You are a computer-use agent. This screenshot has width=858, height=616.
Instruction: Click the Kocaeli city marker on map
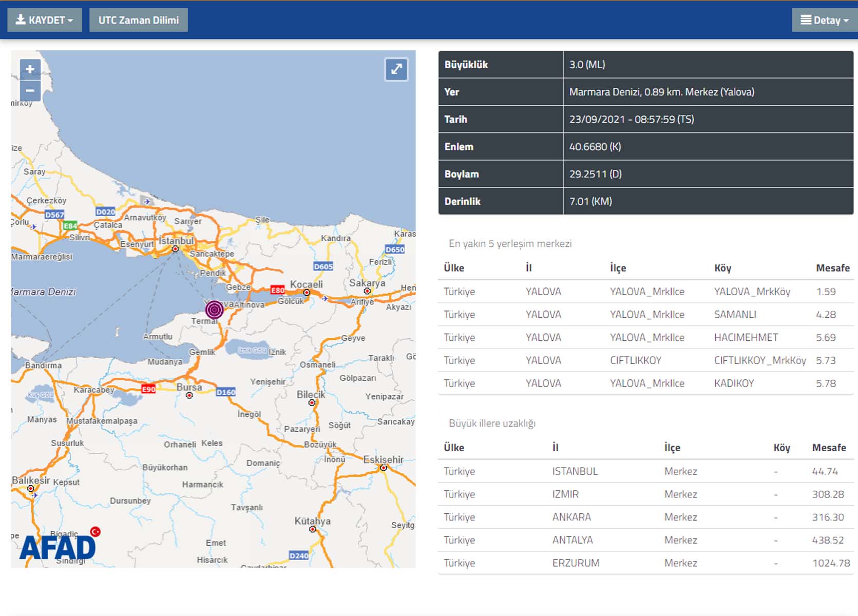click(x=307, y=293)
